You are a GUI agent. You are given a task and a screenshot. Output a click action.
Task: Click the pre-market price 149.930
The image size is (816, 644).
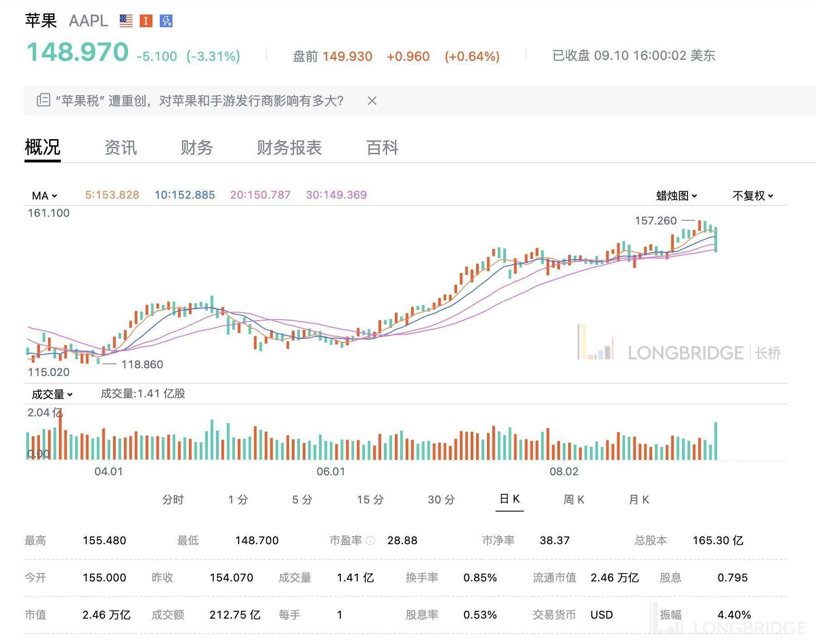point(347,56)
